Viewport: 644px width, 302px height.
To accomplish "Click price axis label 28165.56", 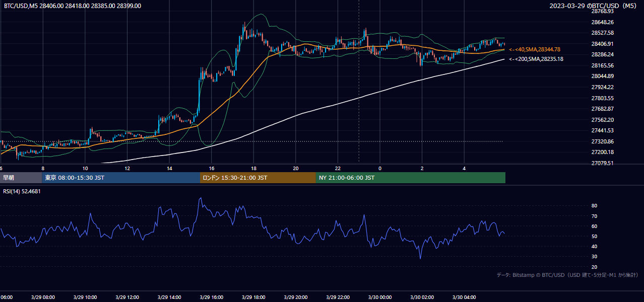I will point(602,65).
